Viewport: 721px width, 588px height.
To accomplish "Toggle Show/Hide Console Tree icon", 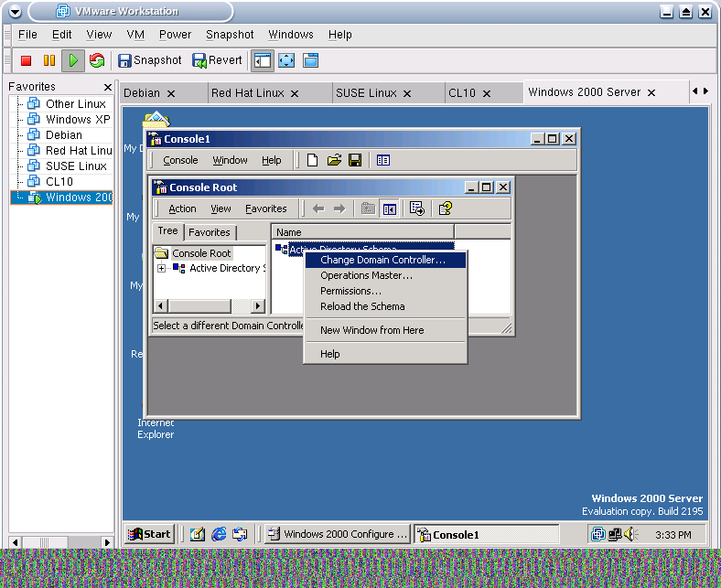I will 390,209.
